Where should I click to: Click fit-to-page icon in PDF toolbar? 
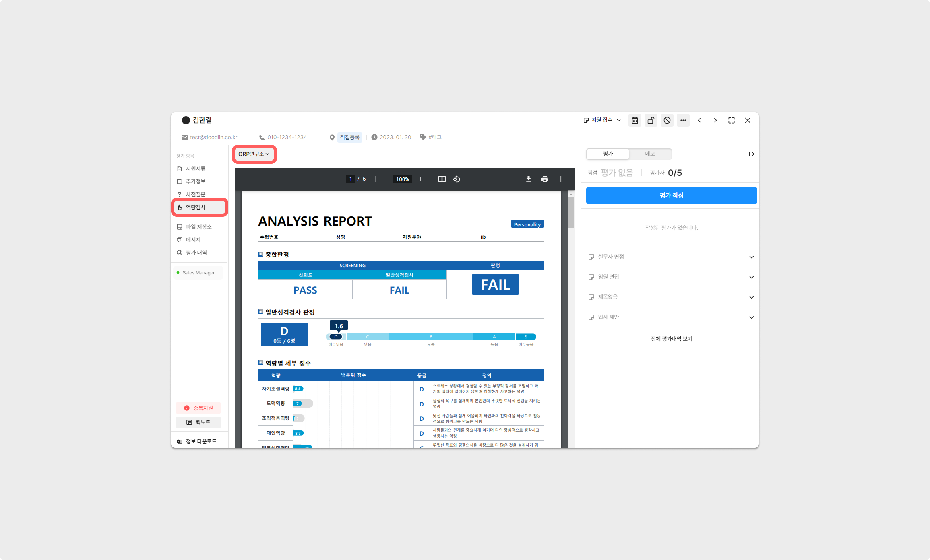(442, 179)
